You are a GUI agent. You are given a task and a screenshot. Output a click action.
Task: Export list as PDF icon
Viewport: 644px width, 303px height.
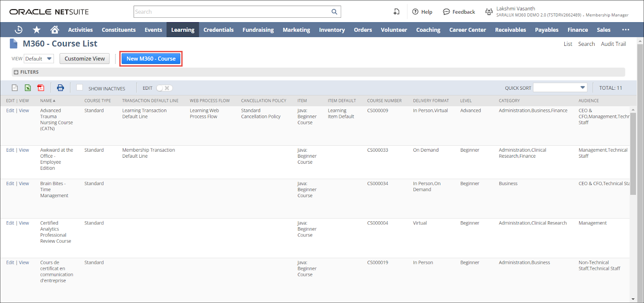point(41,88)
